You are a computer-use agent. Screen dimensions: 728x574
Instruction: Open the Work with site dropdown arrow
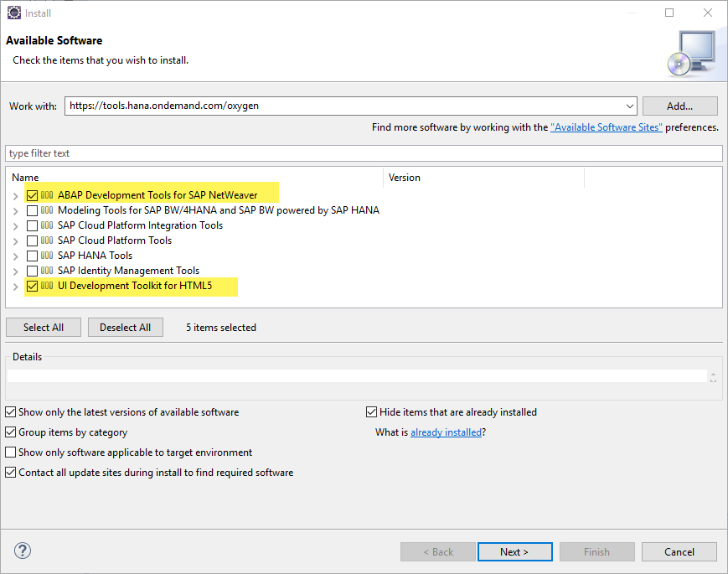[630, 106]
